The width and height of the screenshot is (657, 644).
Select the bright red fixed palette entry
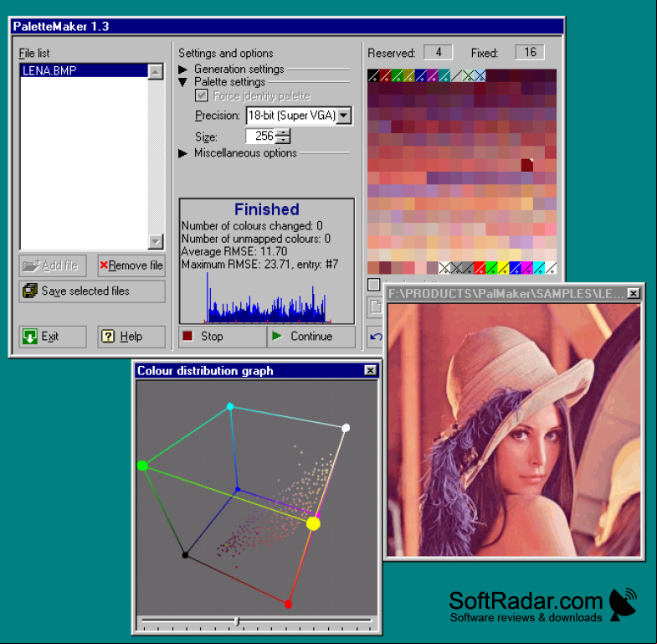[x=480, y=267]
